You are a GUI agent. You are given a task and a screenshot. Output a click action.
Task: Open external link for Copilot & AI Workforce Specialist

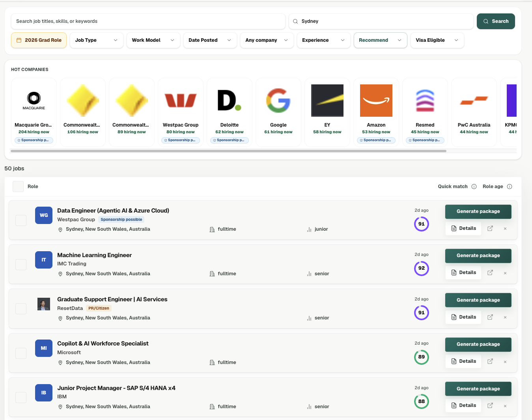point(490,361)
